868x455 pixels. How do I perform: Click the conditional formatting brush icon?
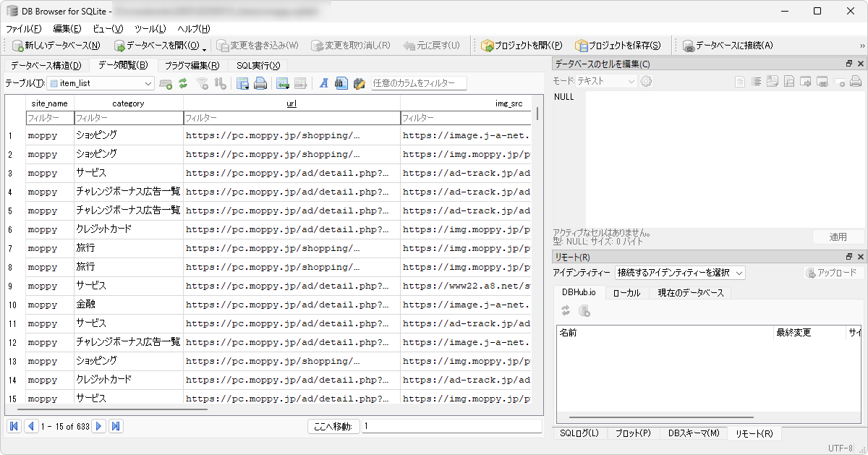[359, 84]
